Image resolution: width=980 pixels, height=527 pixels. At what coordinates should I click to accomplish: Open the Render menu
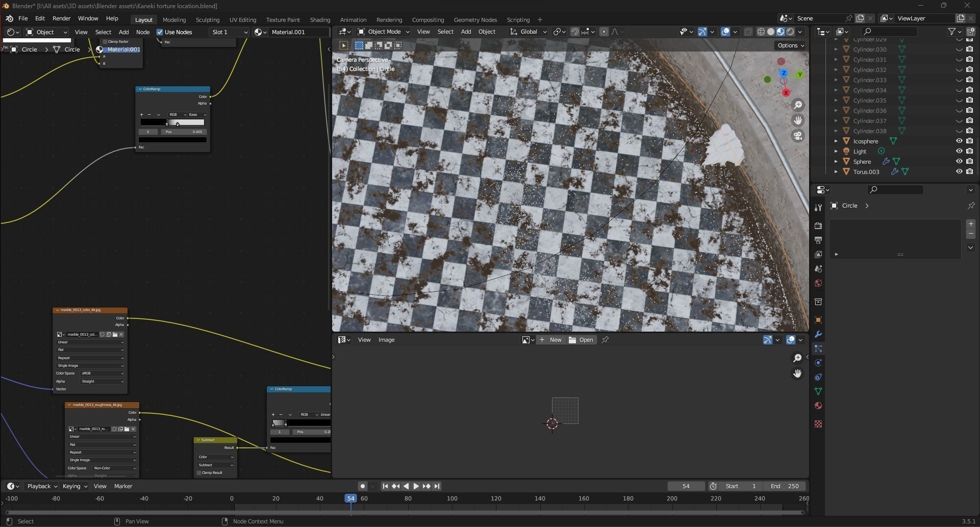pos(61,18)
